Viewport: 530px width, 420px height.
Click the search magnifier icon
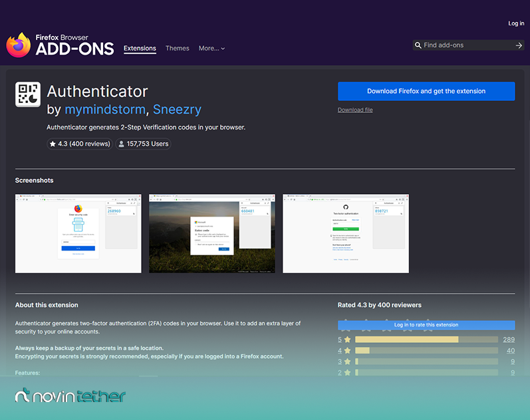pyautogui.click(x=418, y=45)
